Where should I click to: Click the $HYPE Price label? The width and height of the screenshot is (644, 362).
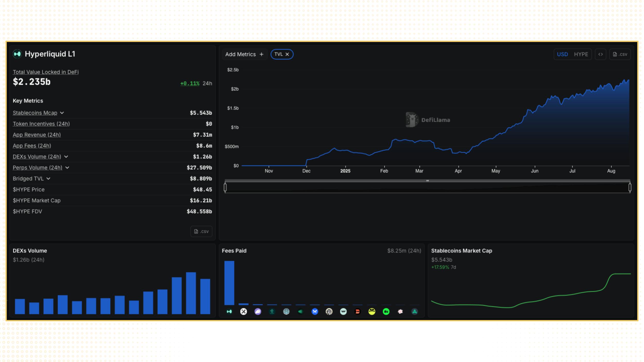point(29,189)
